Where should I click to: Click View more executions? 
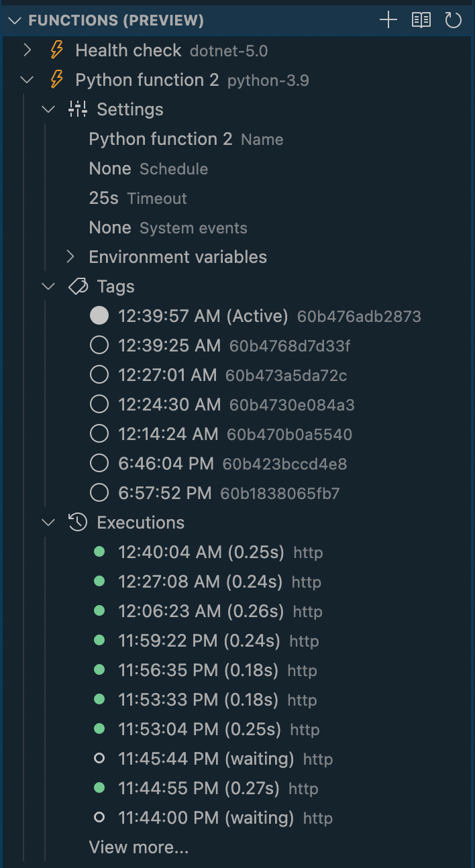click(x=138, y=847)
